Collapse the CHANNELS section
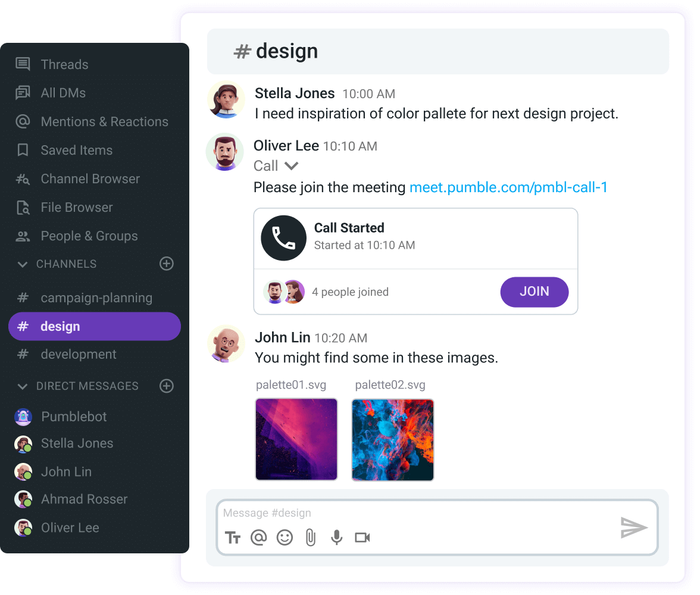Screen dimensions: 700x595 22,264
